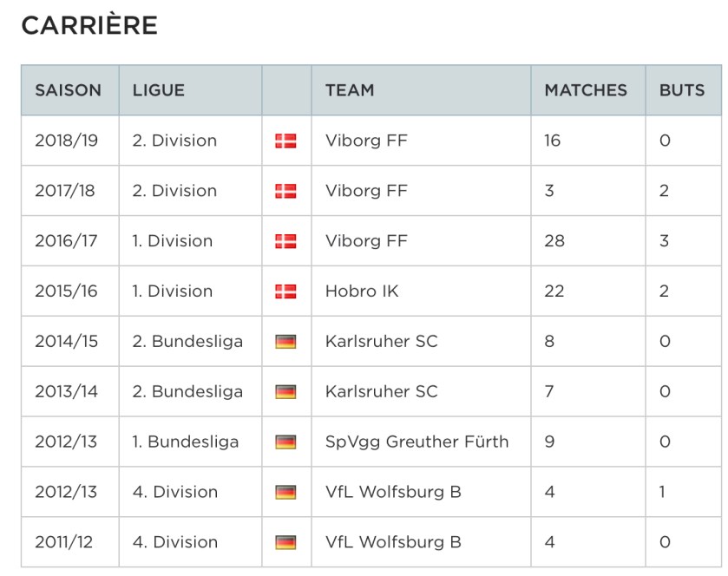Click the LIGUE column header

click(x=159, y=90)
